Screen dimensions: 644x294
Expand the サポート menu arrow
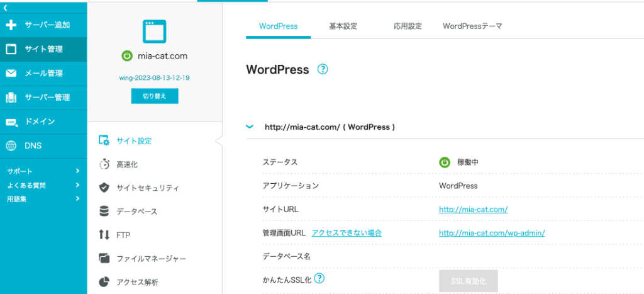pyautogui.click(x=77, y=171)
